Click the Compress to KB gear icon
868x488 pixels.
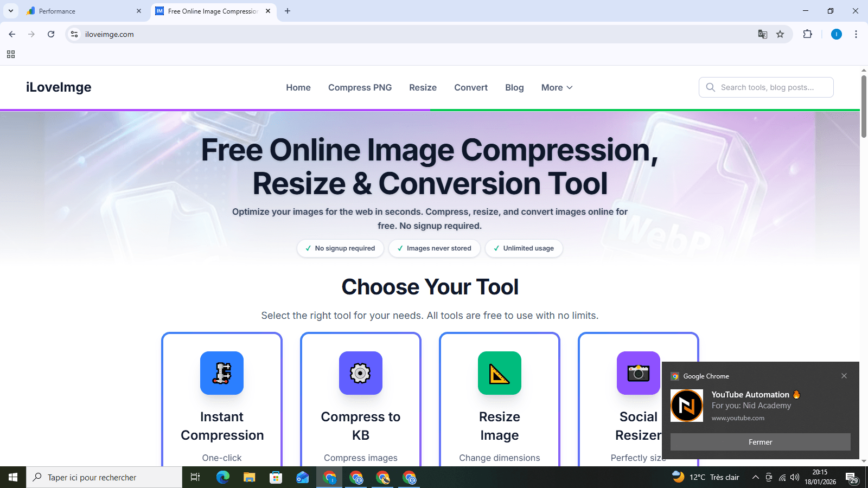point(361,373)
